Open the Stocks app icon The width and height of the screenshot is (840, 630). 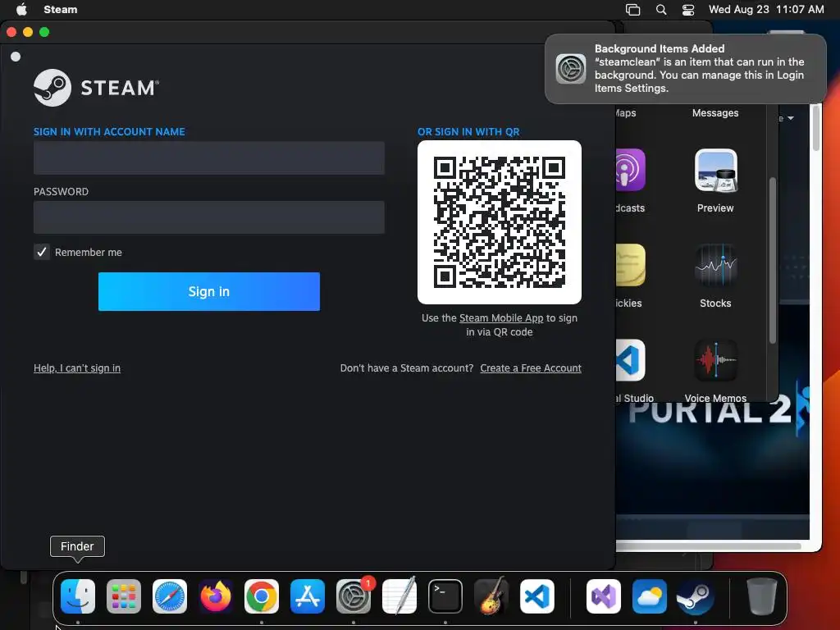point(715,266)
